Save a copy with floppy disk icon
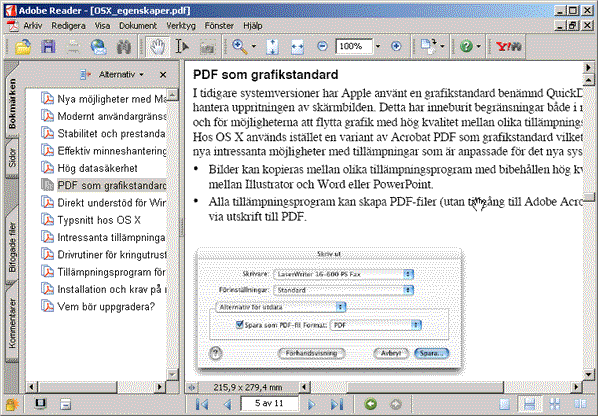598x416 pixels. (x=48, y=47)
